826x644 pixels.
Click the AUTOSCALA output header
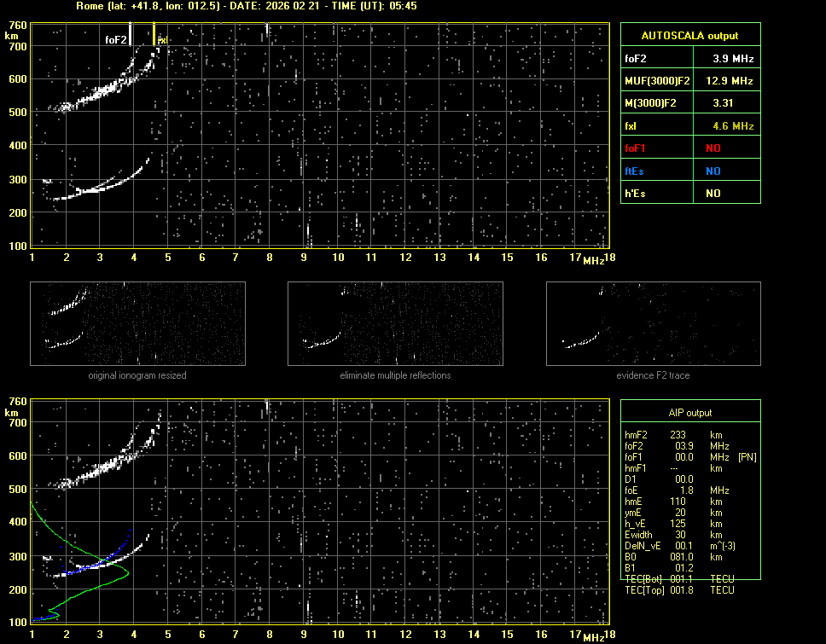tap(689, 36)
